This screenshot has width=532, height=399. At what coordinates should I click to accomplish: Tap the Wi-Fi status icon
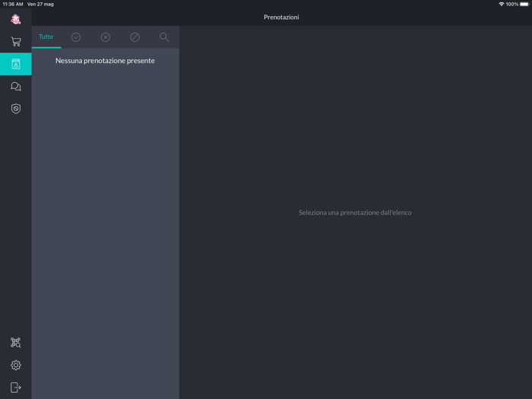501,4
